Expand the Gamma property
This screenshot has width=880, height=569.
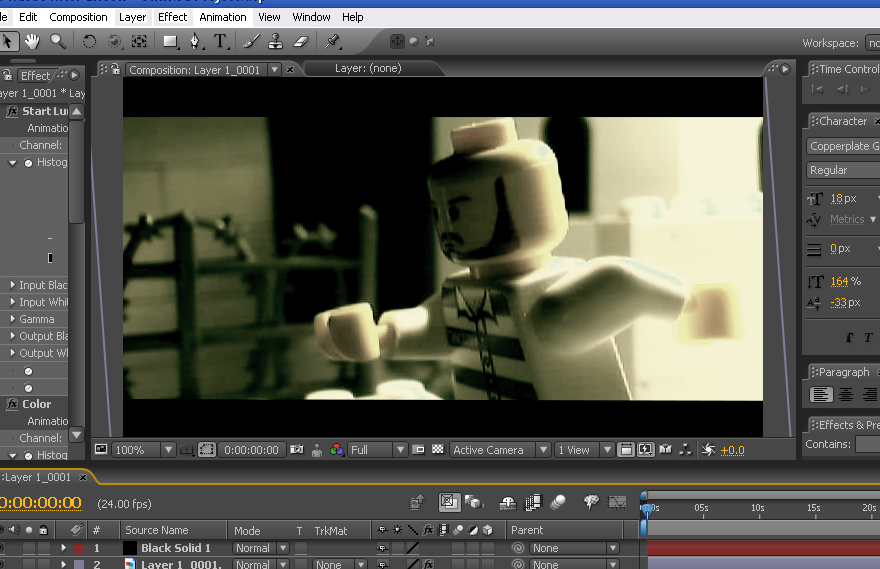tap(13, 319)
